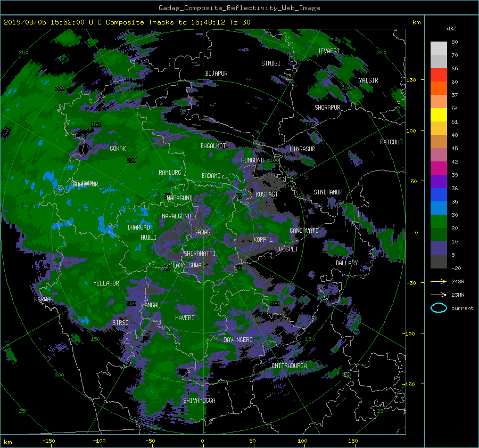The image size is (479, 448).
Task: Click the LINGASUR city label
Action: coord(302,149)
